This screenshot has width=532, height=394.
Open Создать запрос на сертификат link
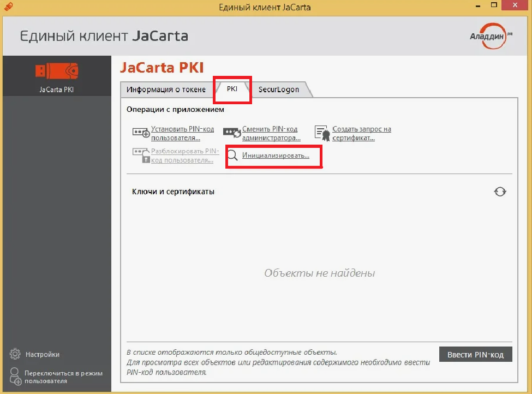click(362, 133)
